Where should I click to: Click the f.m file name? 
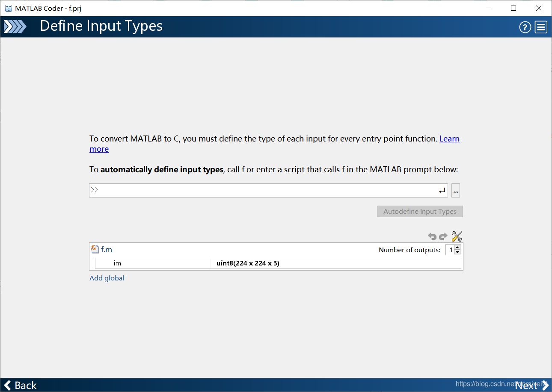point(107,250)
